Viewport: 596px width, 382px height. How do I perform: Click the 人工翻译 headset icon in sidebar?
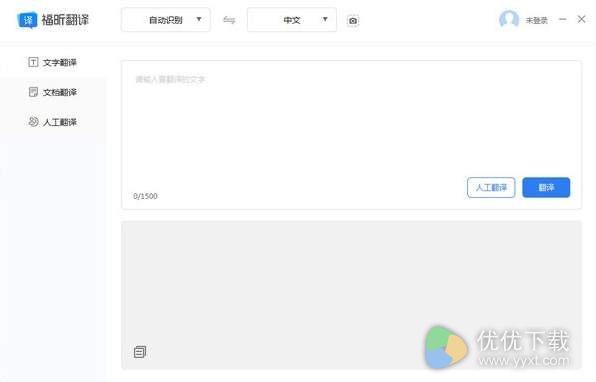[x=33, y=122]
